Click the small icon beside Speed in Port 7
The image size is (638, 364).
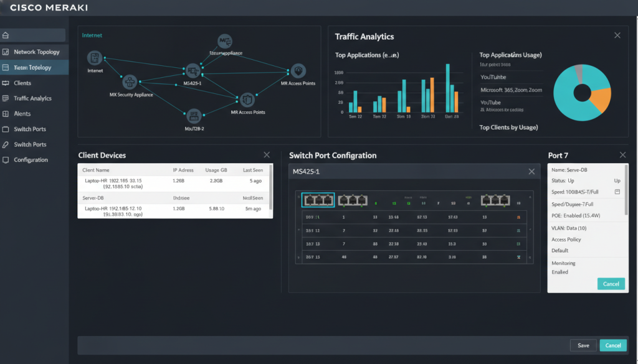(x=617, y=192)
